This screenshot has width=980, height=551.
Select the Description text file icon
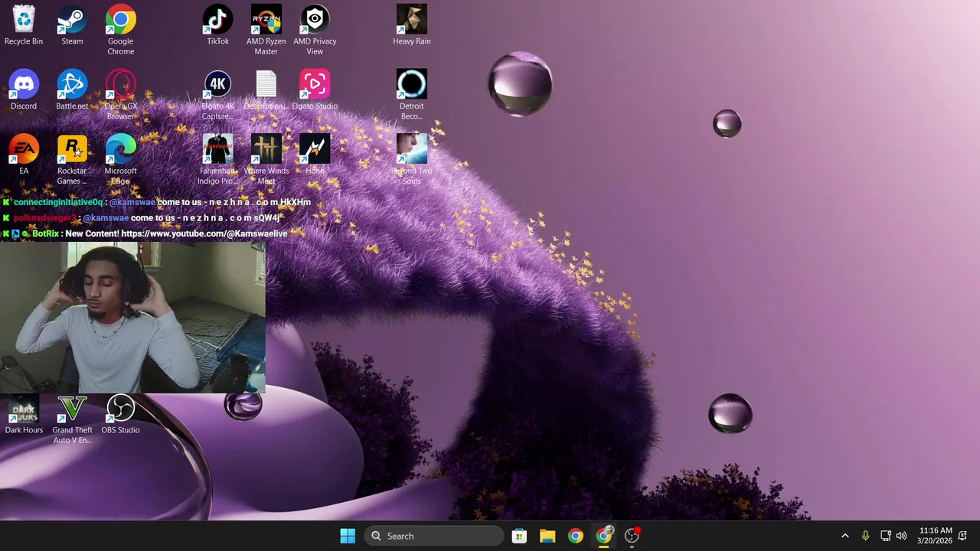point(266,90)
